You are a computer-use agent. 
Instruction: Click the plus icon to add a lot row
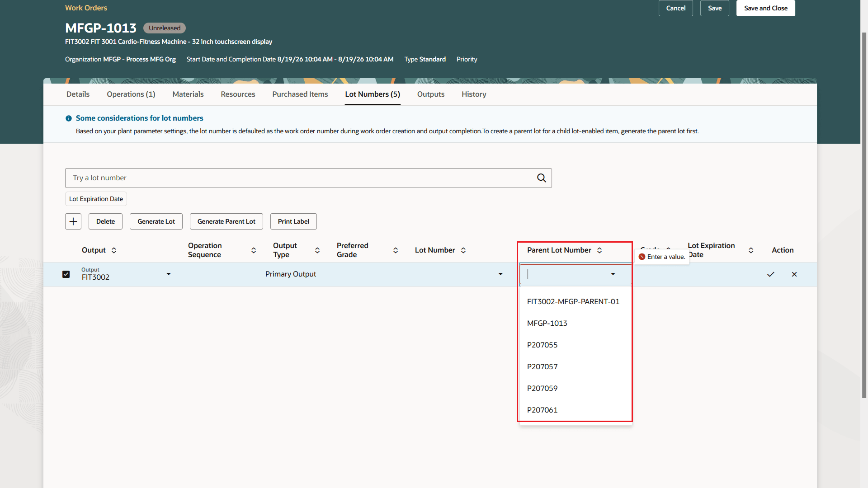click(x=73, y=221)
